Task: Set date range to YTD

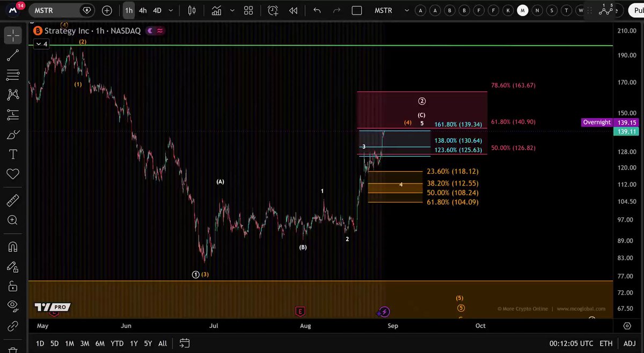Action: (117, 343)
